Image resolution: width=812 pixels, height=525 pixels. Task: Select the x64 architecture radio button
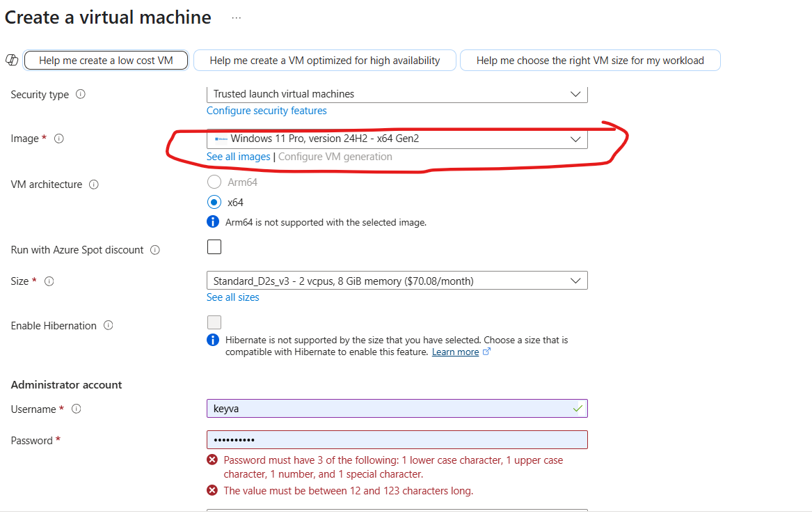[214, 202]
